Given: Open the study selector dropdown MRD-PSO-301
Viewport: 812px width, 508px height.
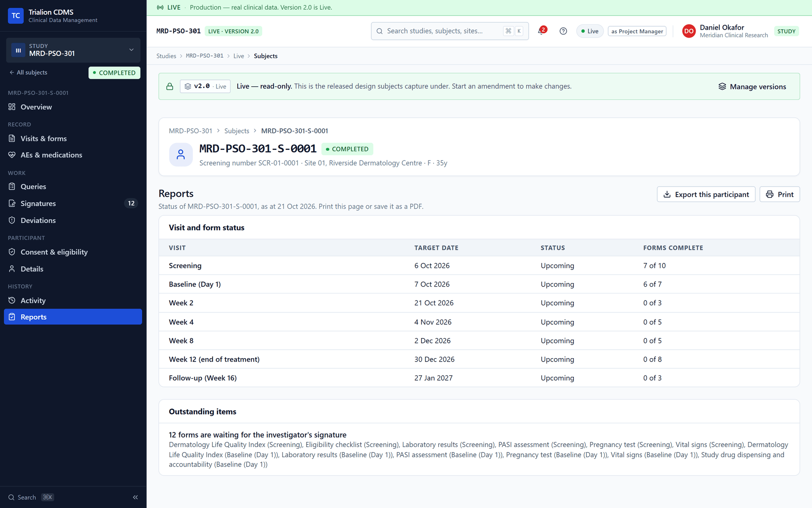Looking at the screenshot, I should tap(73, 50).
